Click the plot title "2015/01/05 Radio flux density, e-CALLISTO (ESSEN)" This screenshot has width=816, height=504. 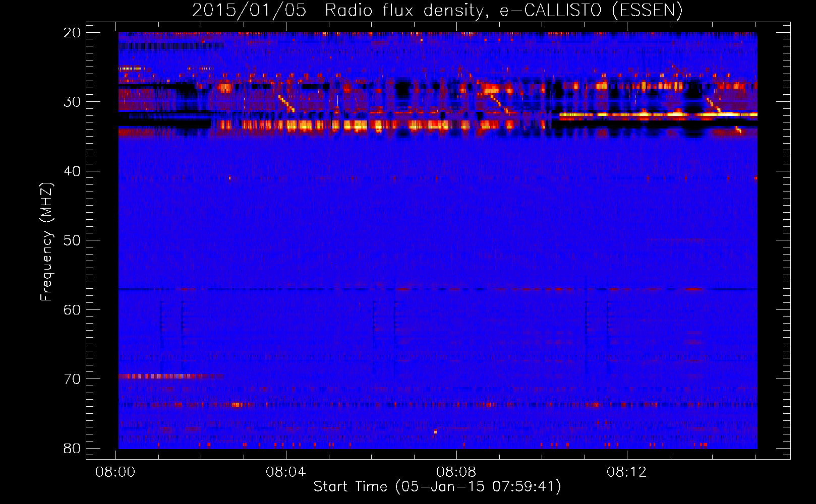(x=437, y=11)
